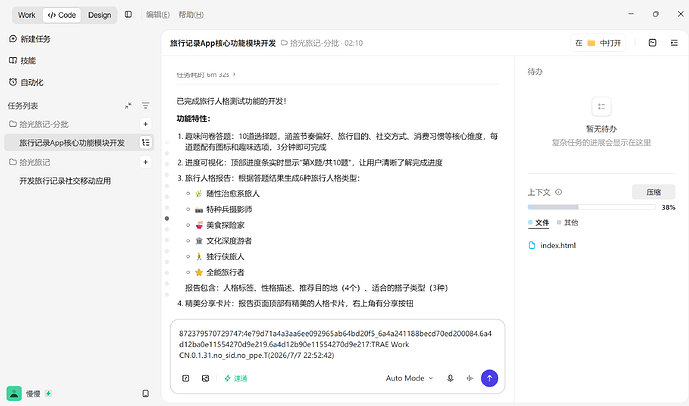This screenshot has height=406, width=689.
Task: Click the microphone voice input icon
Action: click(450, 378)
